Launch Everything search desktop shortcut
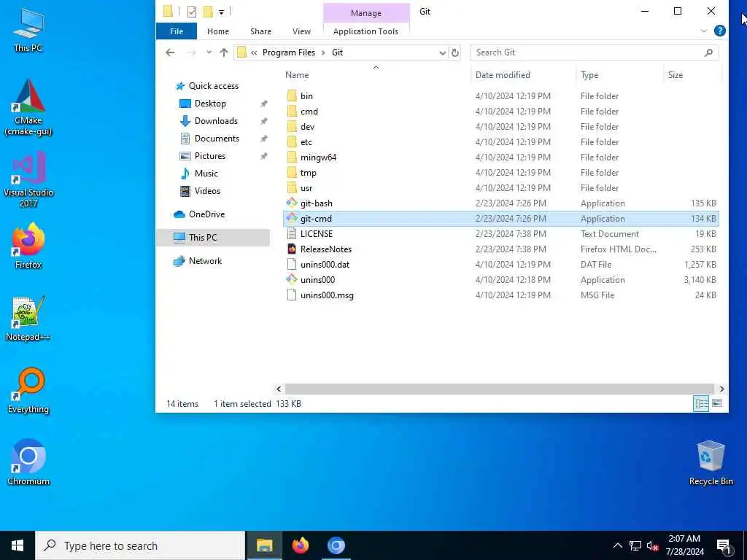This screenshot has height=560, width=747. [x=28, y=392]
